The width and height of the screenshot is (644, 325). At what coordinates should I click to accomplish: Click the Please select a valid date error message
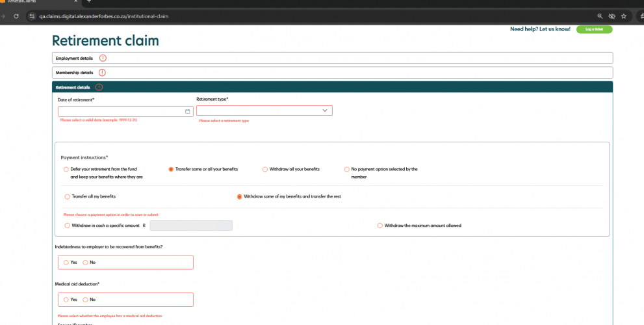point(99,120)
